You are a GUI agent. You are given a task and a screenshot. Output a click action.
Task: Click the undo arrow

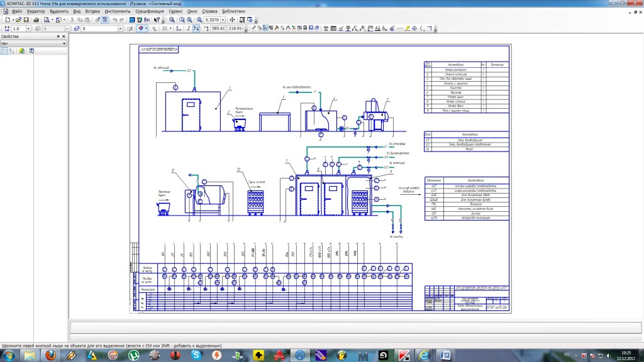coord(115,19)
